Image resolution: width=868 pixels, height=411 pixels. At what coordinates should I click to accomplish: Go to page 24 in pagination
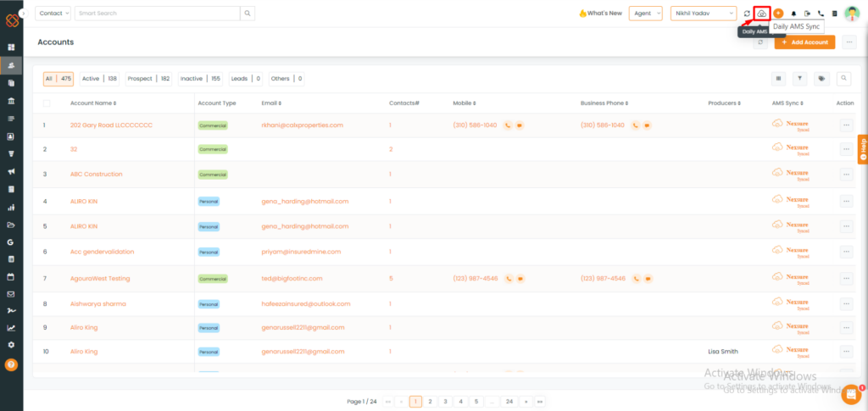509,402
